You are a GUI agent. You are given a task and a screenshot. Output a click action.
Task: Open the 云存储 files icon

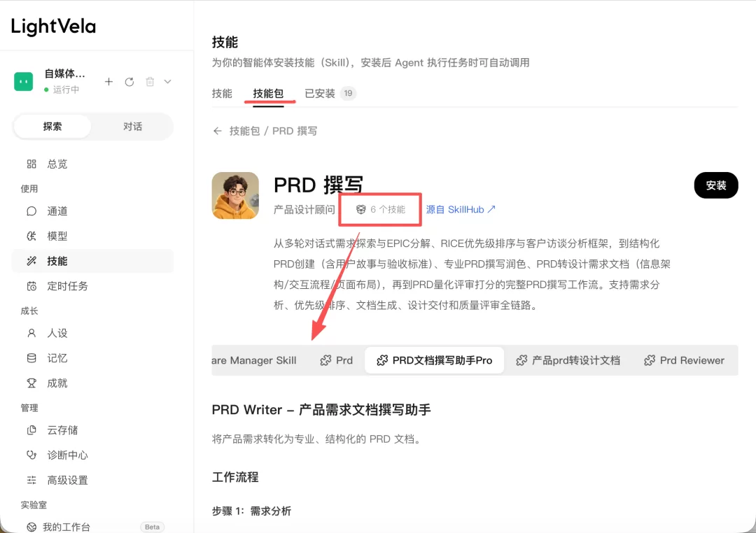tap(31, 430)
